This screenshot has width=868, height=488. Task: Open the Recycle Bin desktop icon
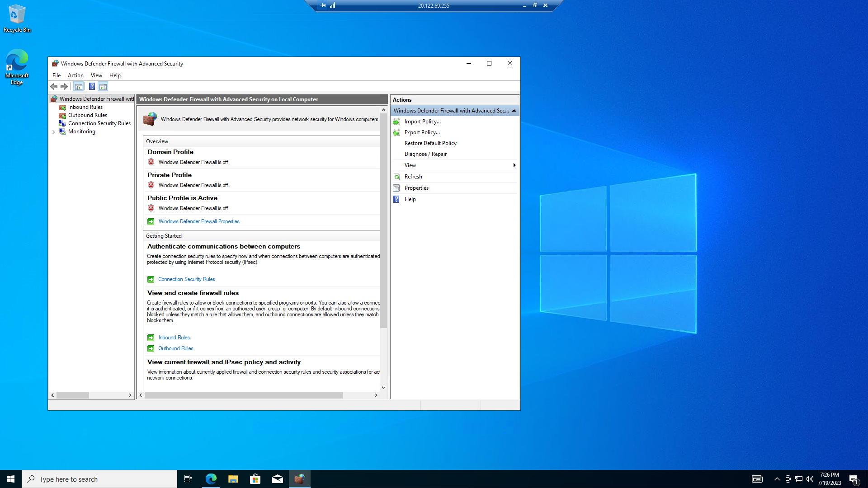(x=17, y=19)
